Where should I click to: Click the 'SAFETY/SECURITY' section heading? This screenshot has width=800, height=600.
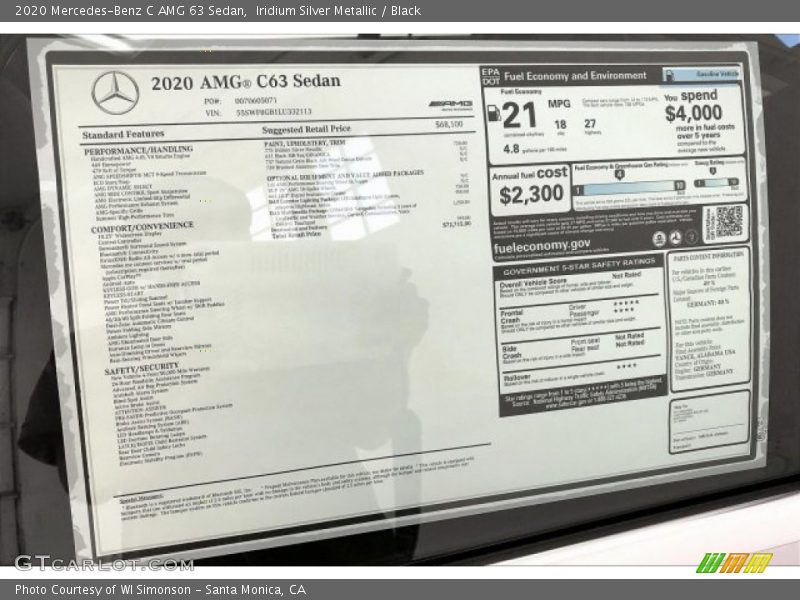141,368
